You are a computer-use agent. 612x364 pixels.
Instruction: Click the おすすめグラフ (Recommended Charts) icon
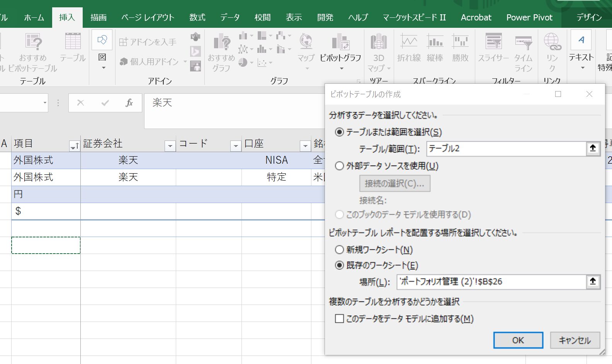[x=221, y=42]
